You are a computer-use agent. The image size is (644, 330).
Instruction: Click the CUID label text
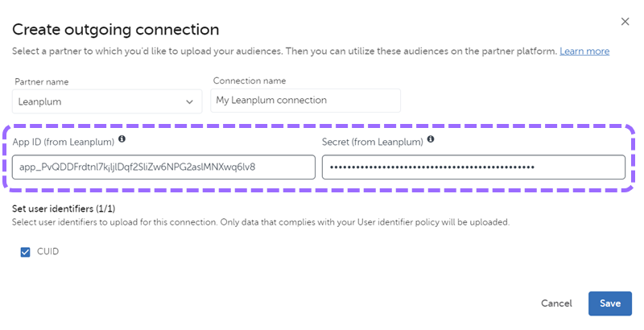click(48, 252)
